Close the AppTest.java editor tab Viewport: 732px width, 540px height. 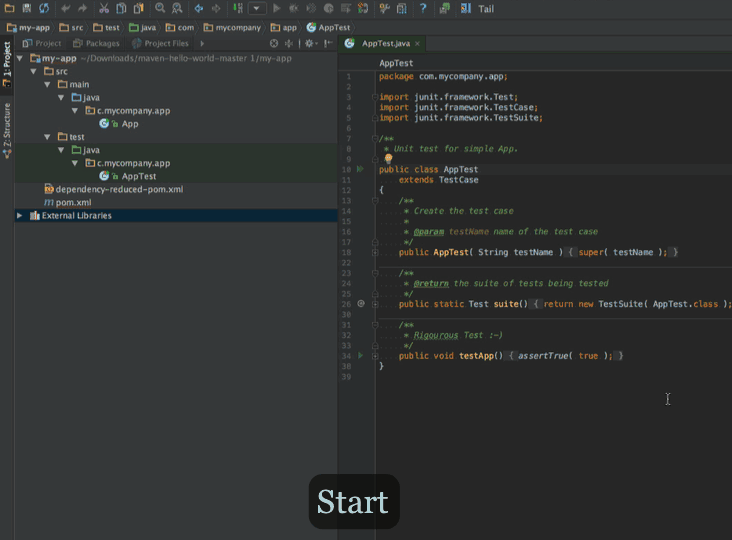click(417, 43)
